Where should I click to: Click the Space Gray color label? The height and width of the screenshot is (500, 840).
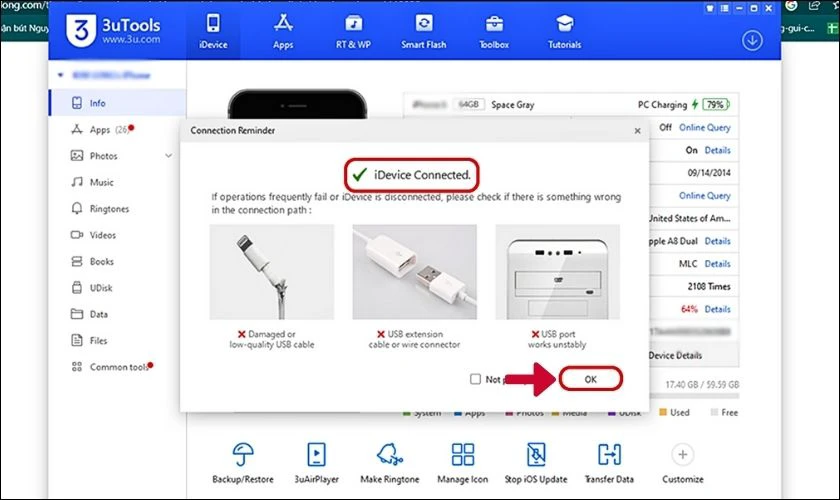click(513, 105)
